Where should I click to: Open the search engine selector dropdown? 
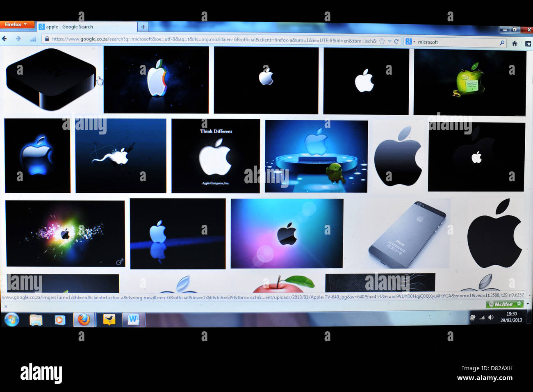[410, 42]
